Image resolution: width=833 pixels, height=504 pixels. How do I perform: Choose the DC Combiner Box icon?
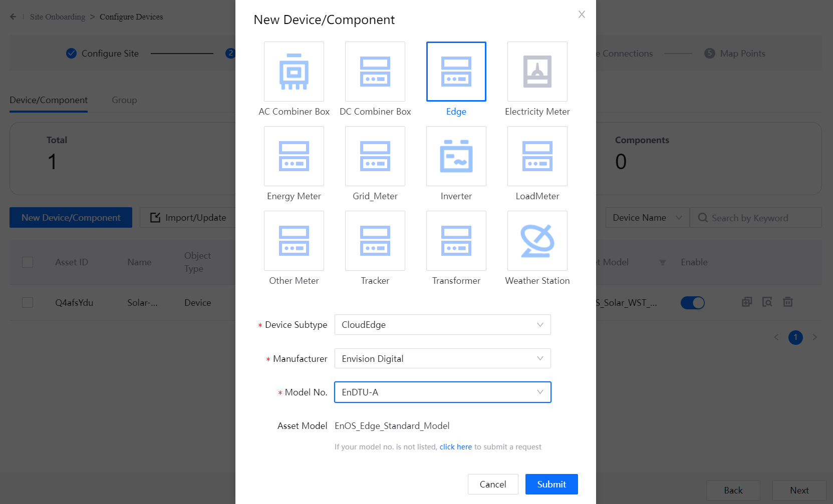(x=375, y=72)
